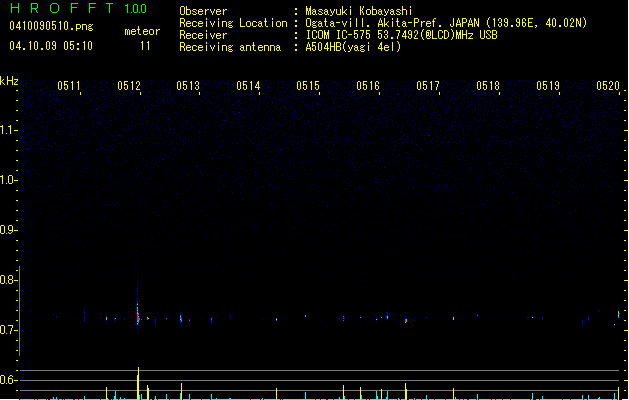The image size is (629, 400).
Task: Click time marker 0514
Action: (x=248, y=85)
